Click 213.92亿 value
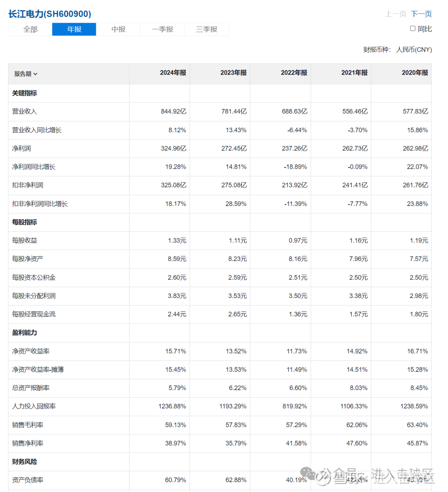The width and height of the screenshot is (448, 492). pos(295,185)
